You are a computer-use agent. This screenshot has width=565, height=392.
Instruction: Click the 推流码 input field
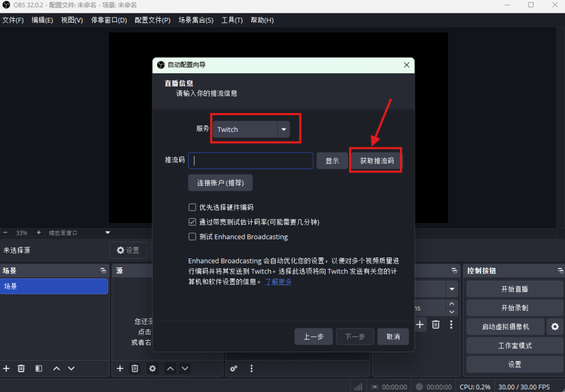(x=251, y=161)
